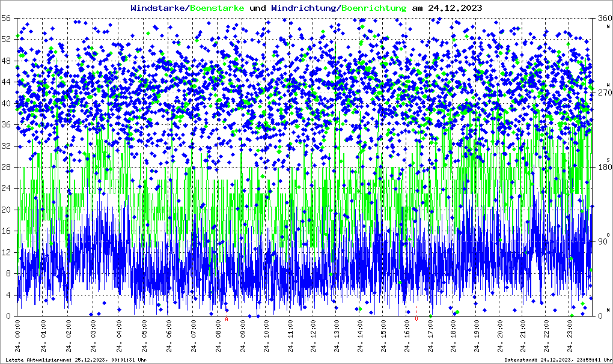Click wind speed axis value 36
The image size is (613, 364).
[x=5, y=124]
